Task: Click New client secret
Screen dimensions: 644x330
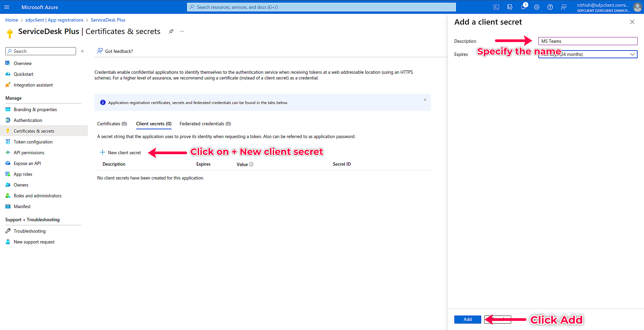Action: [120, 153]
